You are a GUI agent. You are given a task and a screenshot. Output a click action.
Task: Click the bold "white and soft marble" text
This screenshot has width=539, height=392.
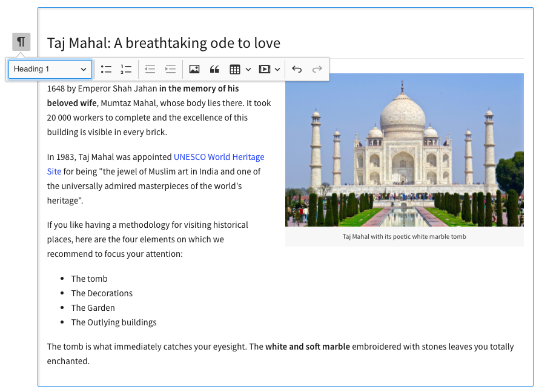pyautogui.click(x=308, y=347)
